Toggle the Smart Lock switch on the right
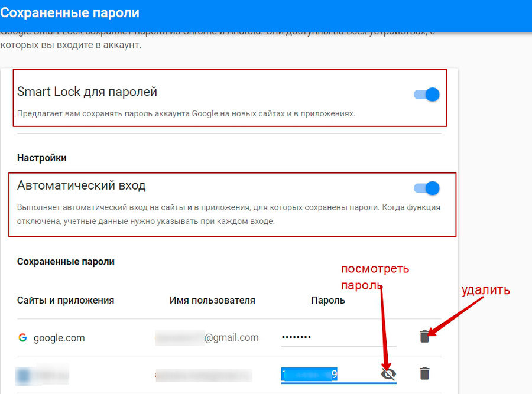This screenshot has width=532, height=394. tap(424, 94)
